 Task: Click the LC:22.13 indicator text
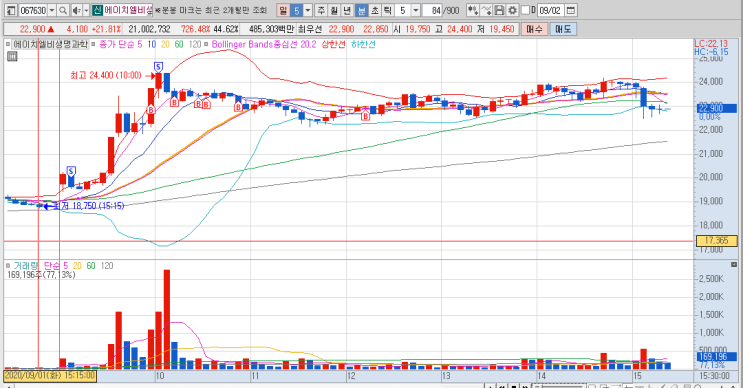click(711, 44)
